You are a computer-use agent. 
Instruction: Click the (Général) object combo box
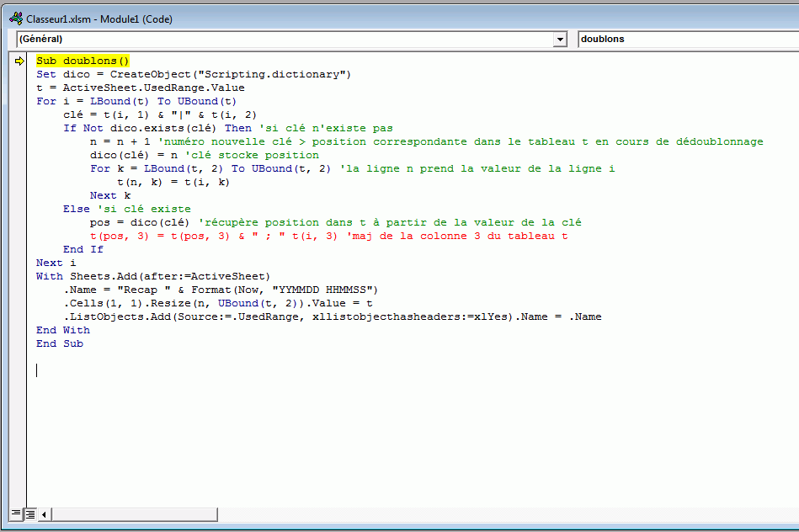[x=285, y=39]
